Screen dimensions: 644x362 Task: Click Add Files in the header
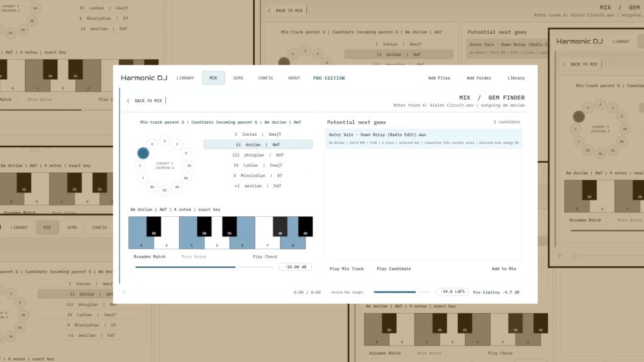(x=439, y=78)
